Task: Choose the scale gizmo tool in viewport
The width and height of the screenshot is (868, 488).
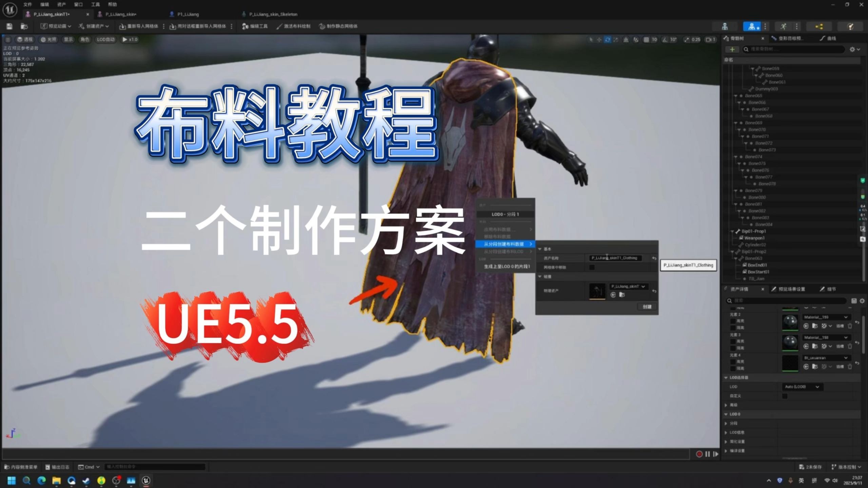Action: point(615,40)
